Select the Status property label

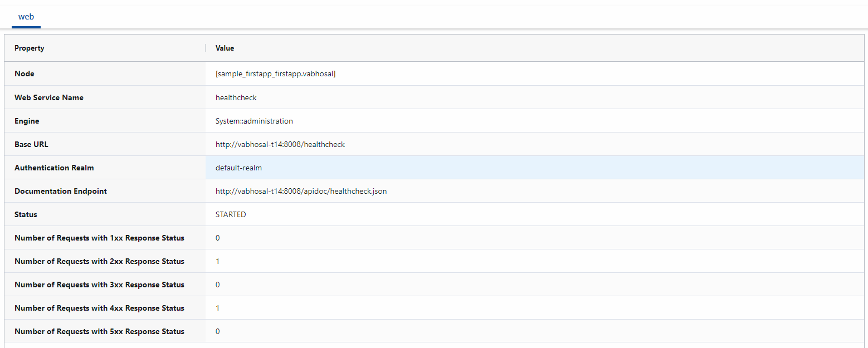(26, 214)
